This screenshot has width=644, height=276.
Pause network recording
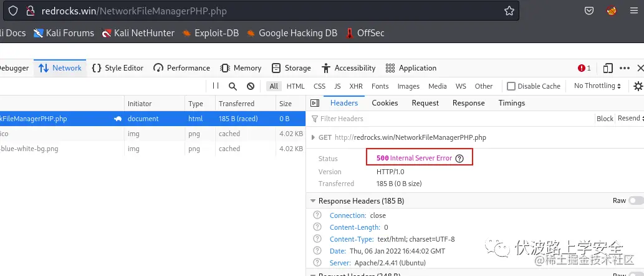[216, 86]
